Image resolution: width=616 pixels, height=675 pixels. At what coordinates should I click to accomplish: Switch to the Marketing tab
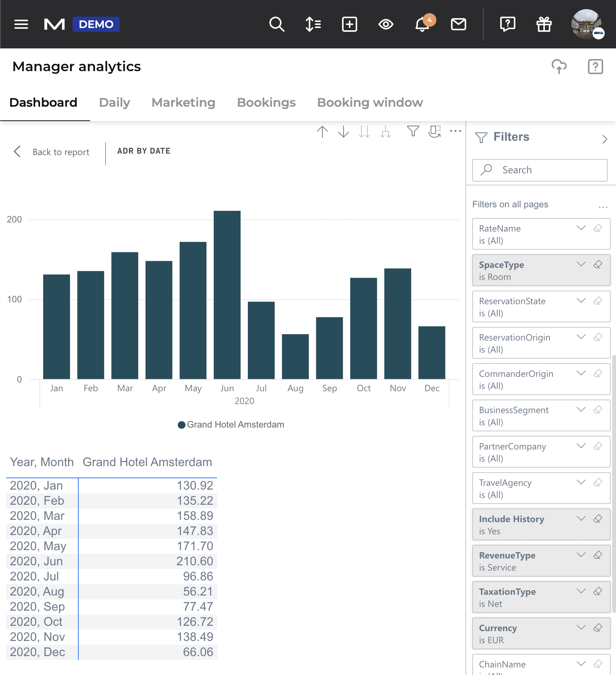click(x=184, y=103)
